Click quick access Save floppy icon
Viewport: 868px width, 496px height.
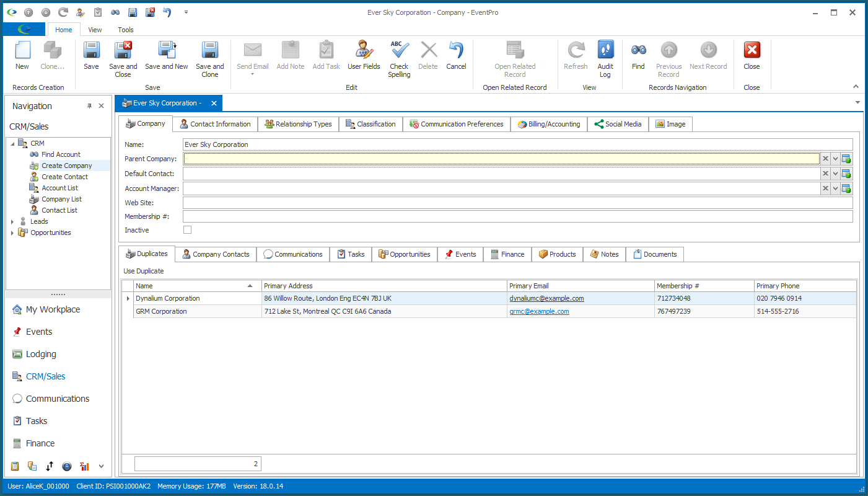tap(133, 12)
